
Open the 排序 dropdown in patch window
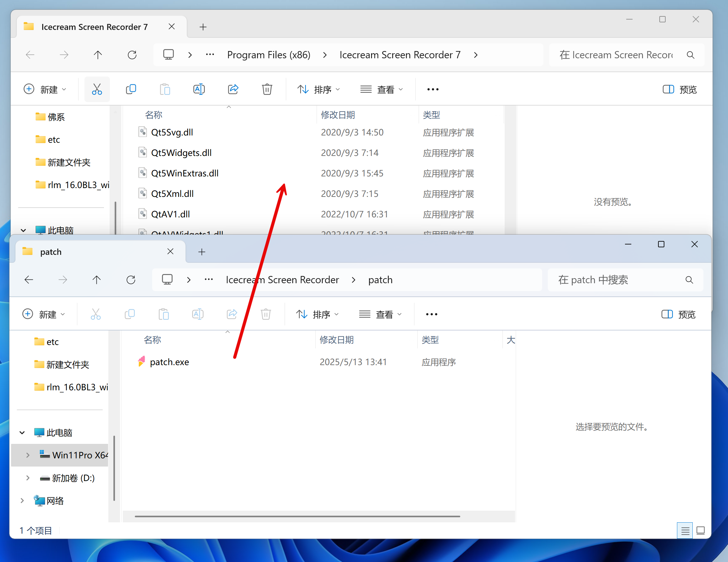[317, 314]
